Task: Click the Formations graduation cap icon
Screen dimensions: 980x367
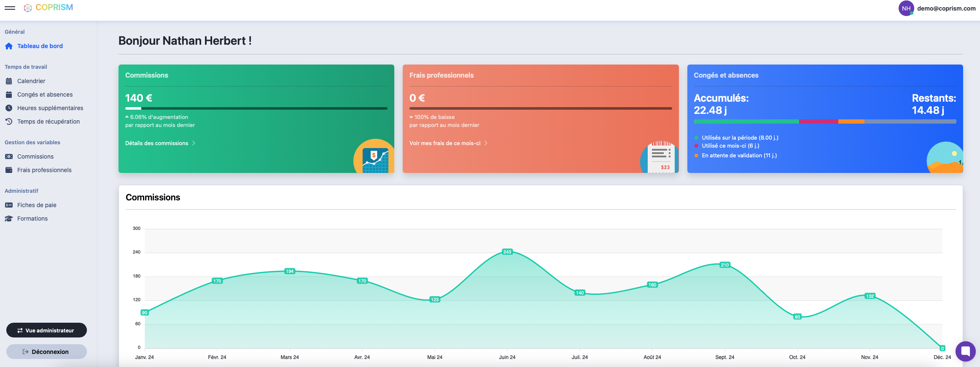Action: 9,219
